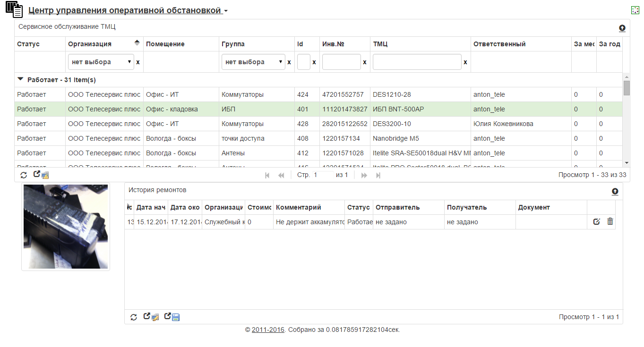Sort by the Организация column header
Image resolution: width=644 pixels, height=347 pixels.
[x=90, y=44]
